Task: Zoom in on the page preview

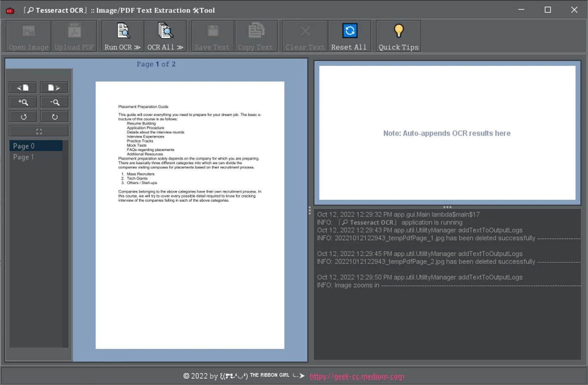Action: pos(23,102)
